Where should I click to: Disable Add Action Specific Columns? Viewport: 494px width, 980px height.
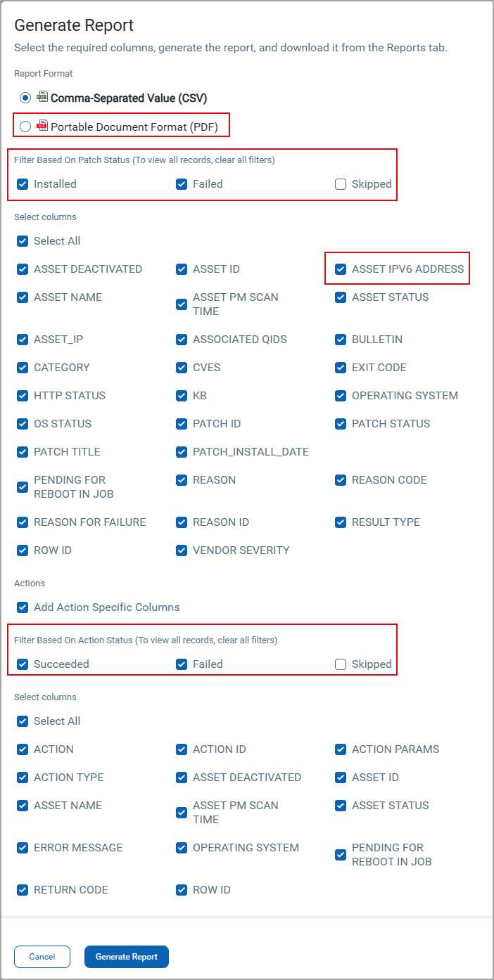[23, 607]
